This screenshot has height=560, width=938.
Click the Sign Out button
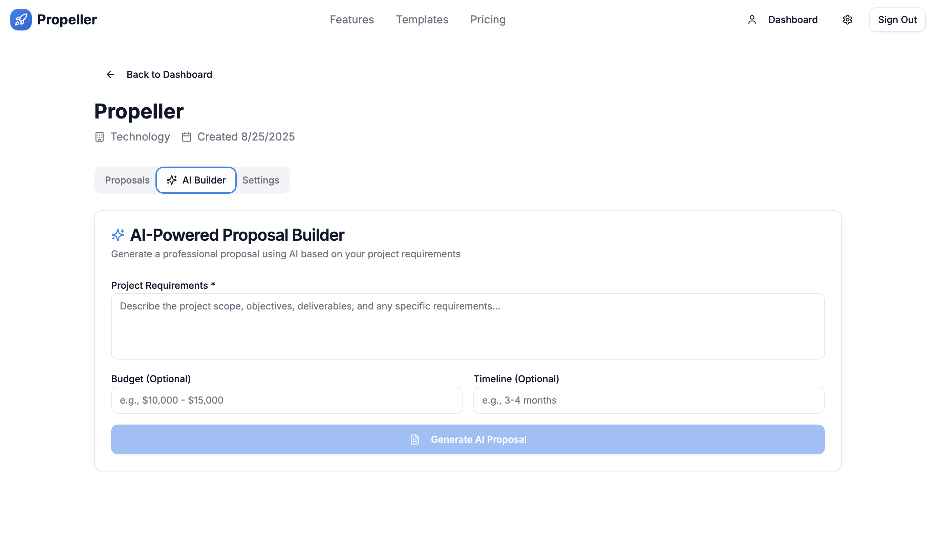point(897,20)
